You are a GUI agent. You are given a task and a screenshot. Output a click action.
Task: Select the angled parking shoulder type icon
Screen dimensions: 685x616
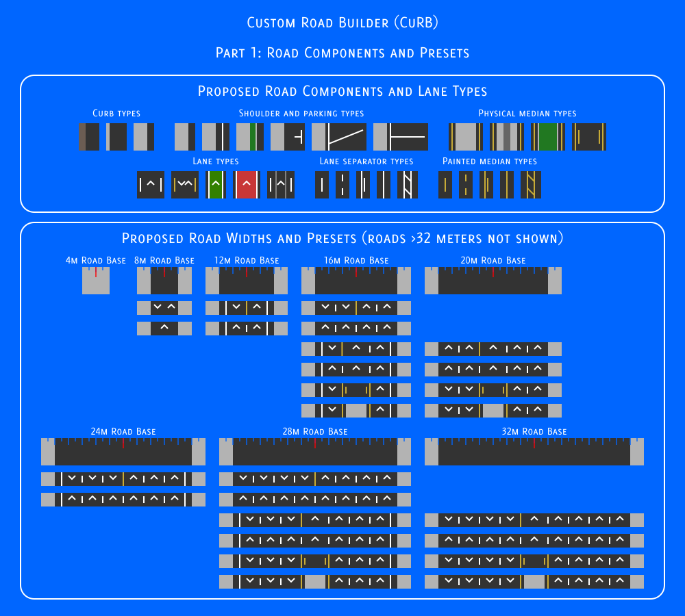pos(339,137)
